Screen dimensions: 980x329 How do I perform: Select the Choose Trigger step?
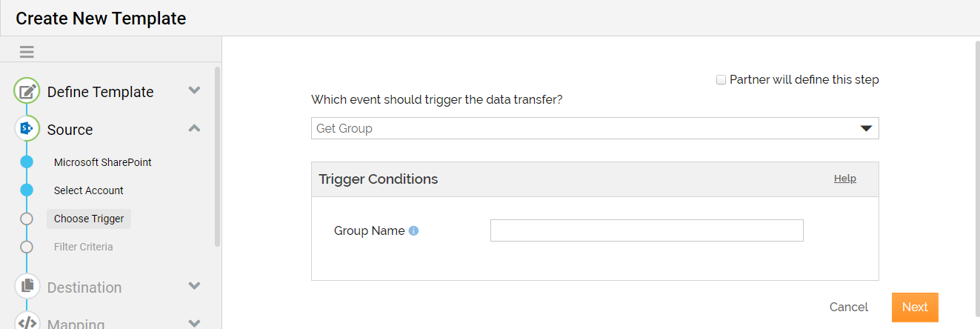click(x=89, y=219)
